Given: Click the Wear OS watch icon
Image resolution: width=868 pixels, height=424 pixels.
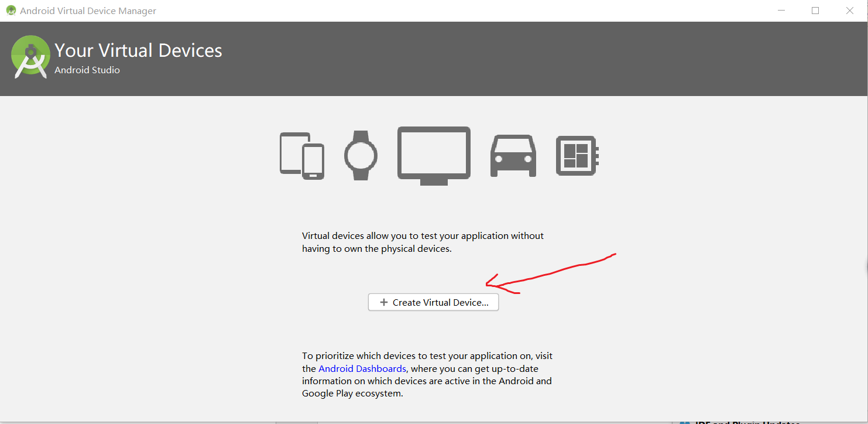Looking at the screenshot, I should [x=361, y=155].
